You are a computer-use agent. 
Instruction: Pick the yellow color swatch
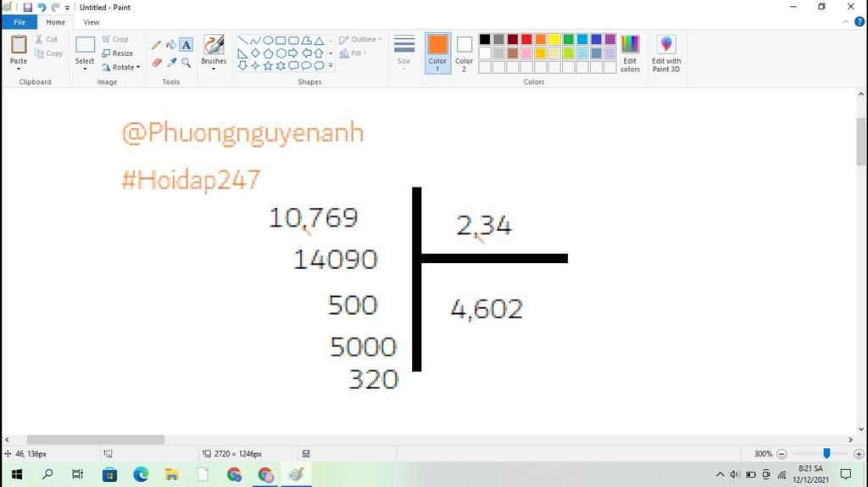[554, 39]
